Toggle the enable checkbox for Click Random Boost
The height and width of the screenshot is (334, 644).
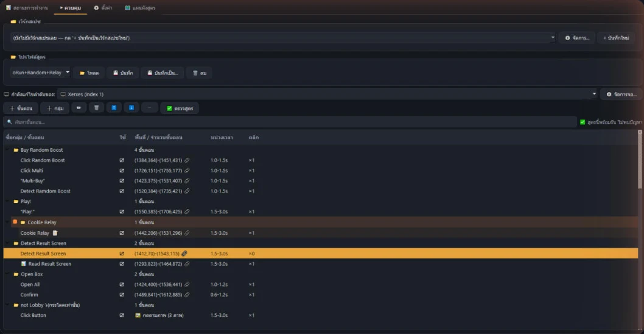click(122, 160)
